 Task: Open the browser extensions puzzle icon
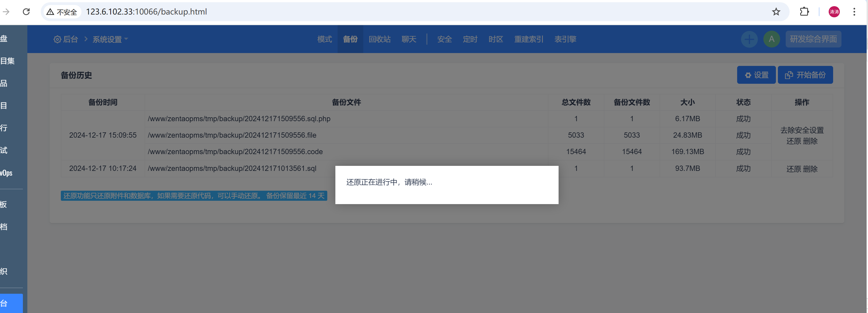(804, 11)
